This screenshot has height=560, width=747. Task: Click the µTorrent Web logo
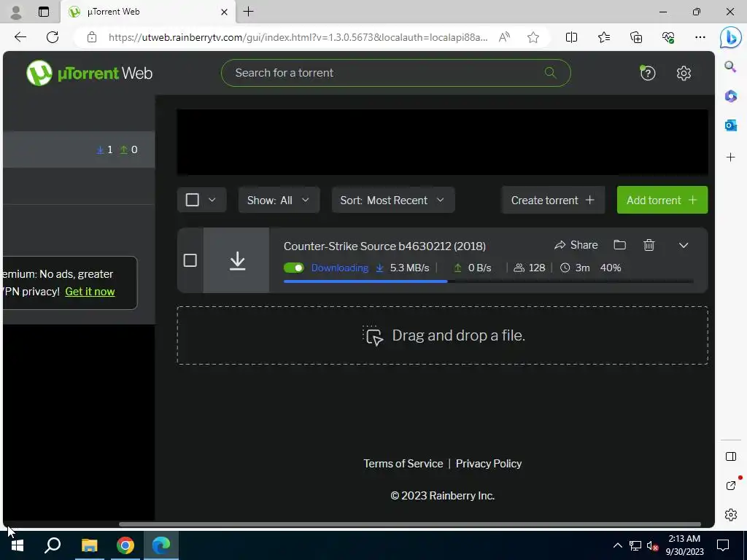[90, 73]
